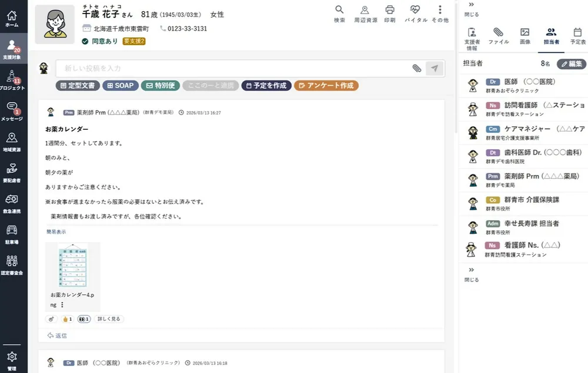The height and width of the screenshot is (373, 588).
Task: Click post author 薬剤師 Prm (△△△薬局)
Action: 108,112
